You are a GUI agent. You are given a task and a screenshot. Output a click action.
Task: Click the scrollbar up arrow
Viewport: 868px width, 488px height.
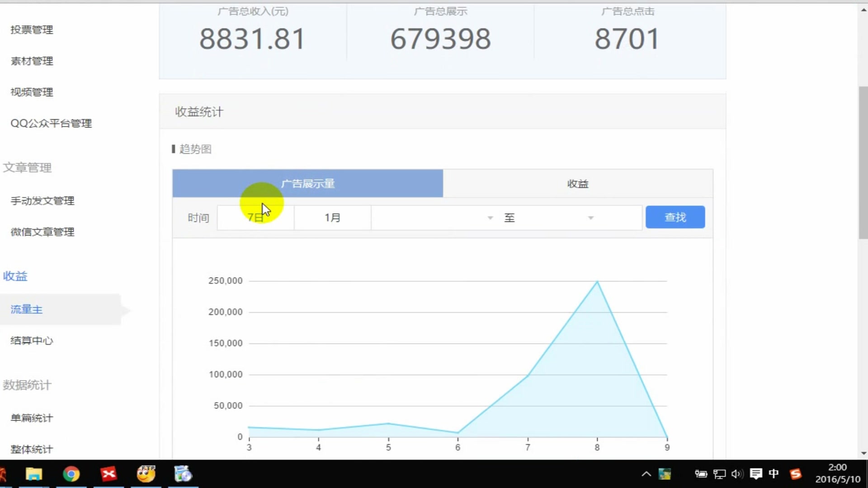click(x=863, y=9)
